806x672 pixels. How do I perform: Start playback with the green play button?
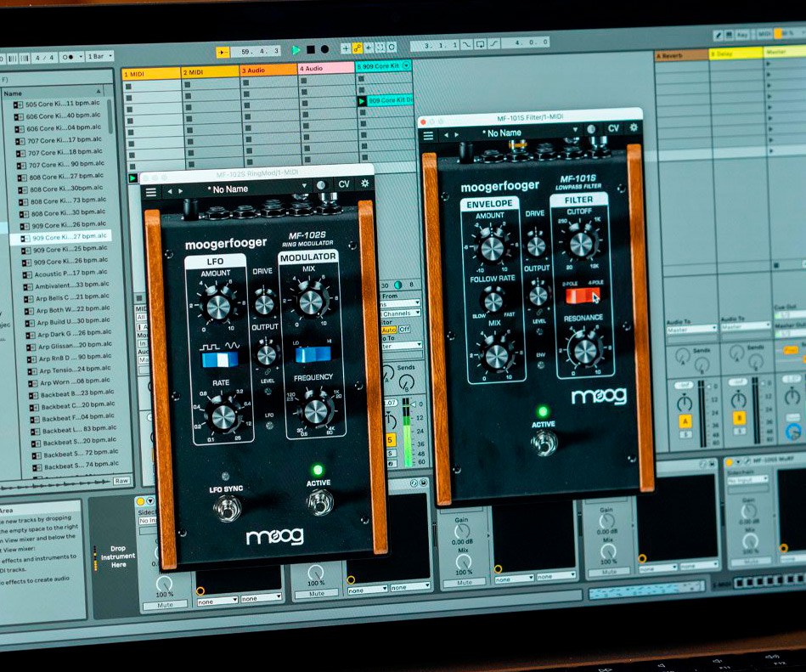point(296,50)
